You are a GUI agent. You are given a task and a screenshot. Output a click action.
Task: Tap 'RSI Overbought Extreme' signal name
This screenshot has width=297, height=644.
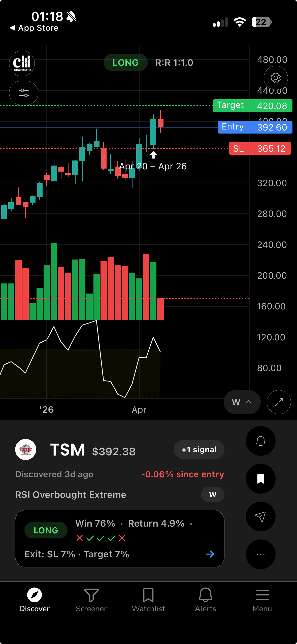71,495
